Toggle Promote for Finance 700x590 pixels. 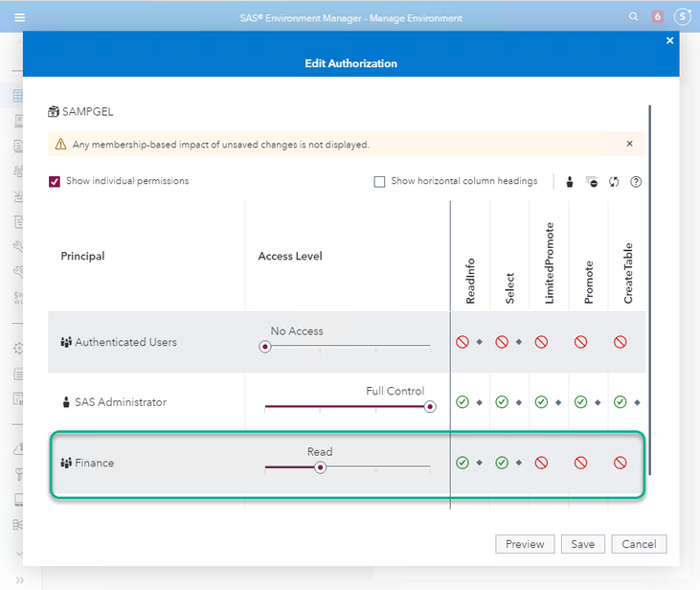click(x=580, y=463)
